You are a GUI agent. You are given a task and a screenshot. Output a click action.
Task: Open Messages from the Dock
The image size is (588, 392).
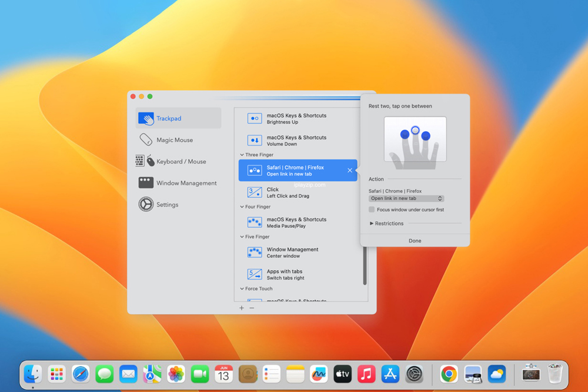click(x=105, y=374)
